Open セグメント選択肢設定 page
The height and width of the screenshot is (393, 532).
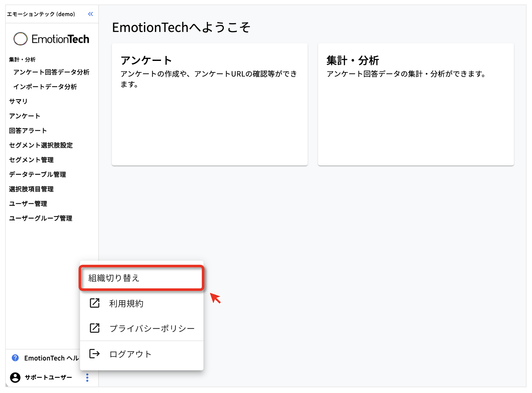point(41,145)
